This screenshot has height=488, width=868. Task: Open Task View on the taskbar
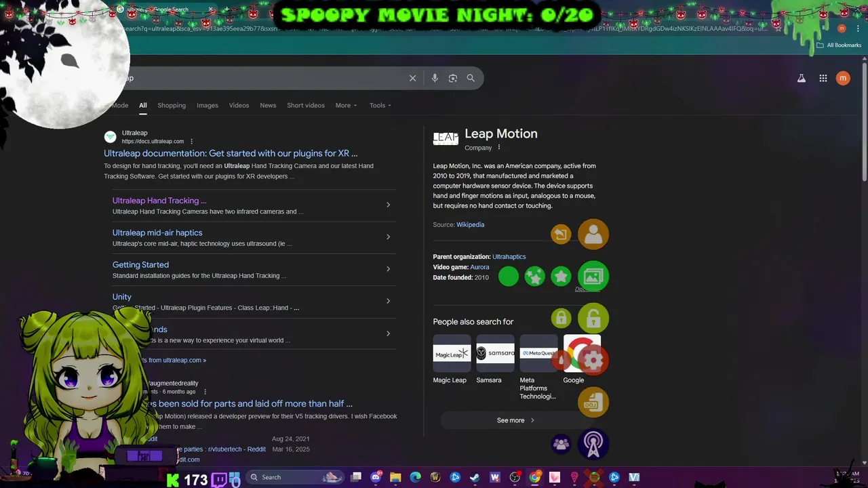coord(356,477)
